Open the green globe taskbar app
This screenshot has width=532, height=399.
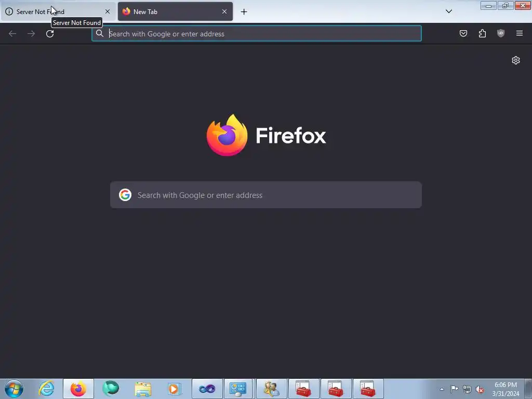tap(111, 389)
